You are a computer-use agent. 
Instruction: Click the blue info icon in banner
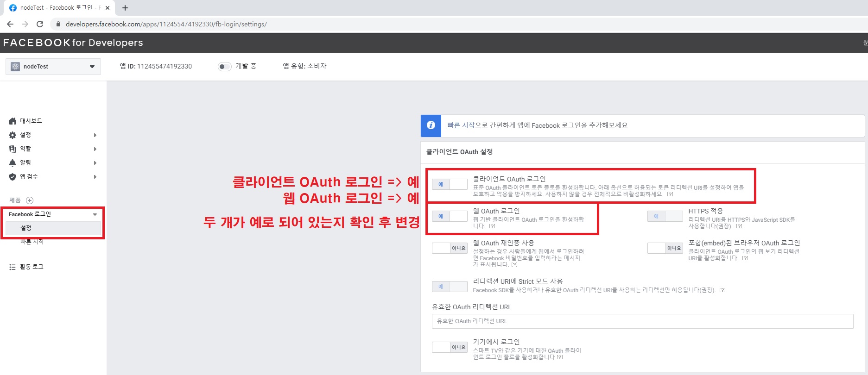(x=431, y=125)
